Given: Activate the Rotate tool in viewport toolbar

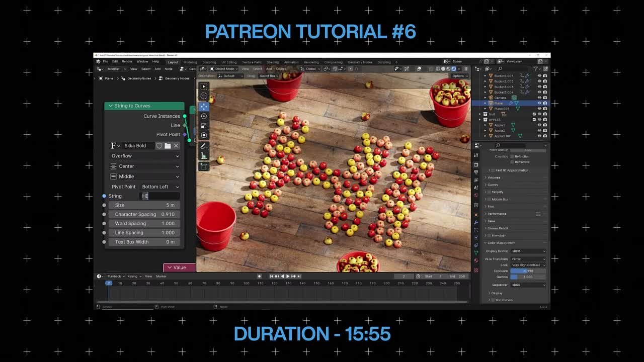Looking at the screenshot, I should (x=204, y=116).
